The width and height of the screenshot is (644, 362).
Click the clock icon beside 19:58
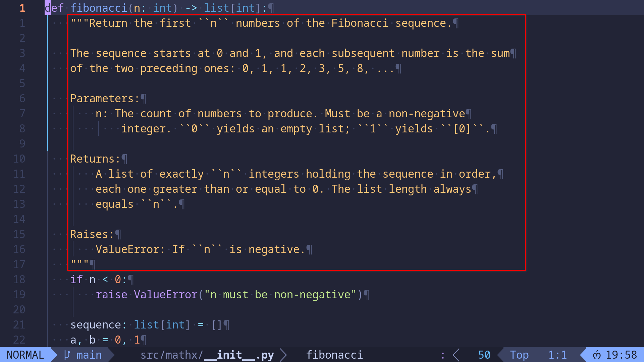(597, 355)
